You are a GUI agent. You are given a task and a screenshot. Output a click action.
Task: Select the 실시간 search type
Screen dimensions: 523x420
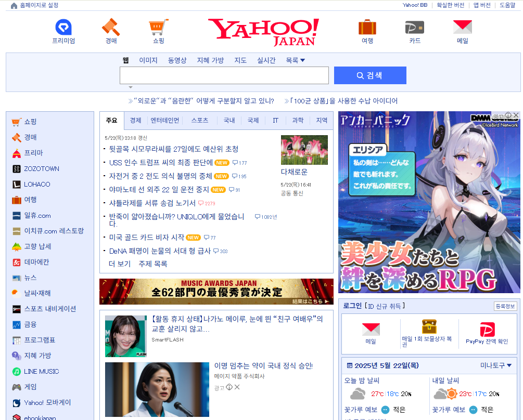[266, 60]
